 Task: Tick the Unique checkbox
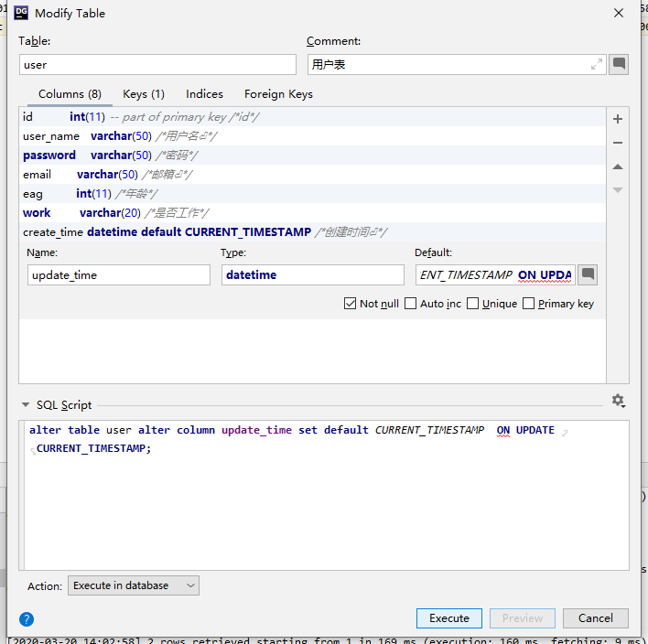pos(472,304)
